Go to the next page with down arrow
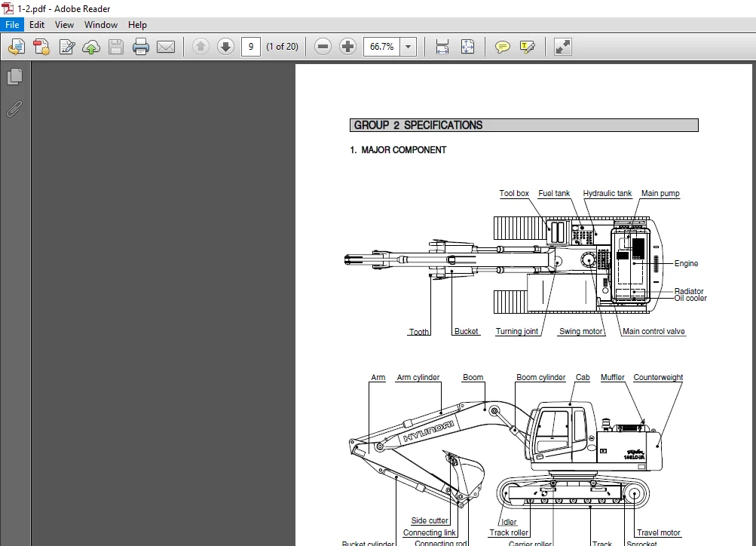756x546 pixels. point(225,47)
